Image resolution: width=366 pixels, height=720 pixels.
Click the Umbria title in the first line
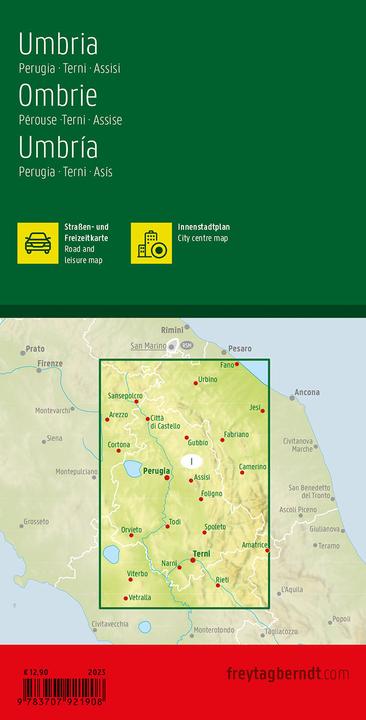pyautogui.click(x=58, y=45)
